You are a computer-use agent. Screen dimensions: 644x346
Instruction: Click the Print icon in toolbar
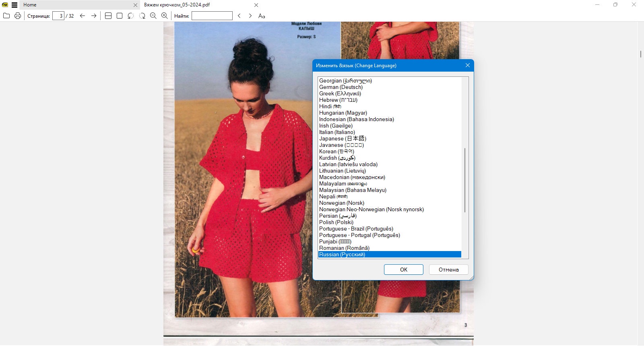coord(18,16)
